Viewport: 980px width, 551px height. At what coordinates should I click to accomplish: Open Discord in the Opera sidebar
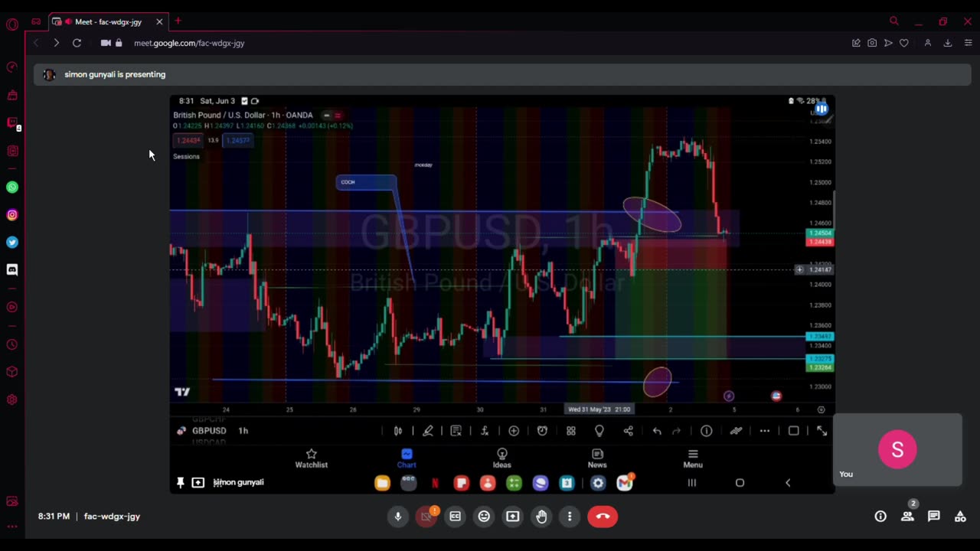(x=12, y=269)
